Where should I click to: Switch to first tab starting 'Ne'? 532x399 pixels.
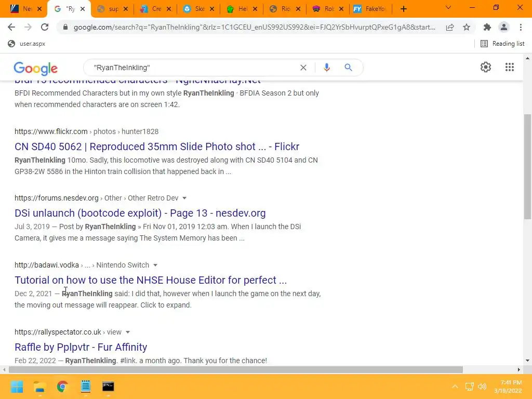point(21,9)
